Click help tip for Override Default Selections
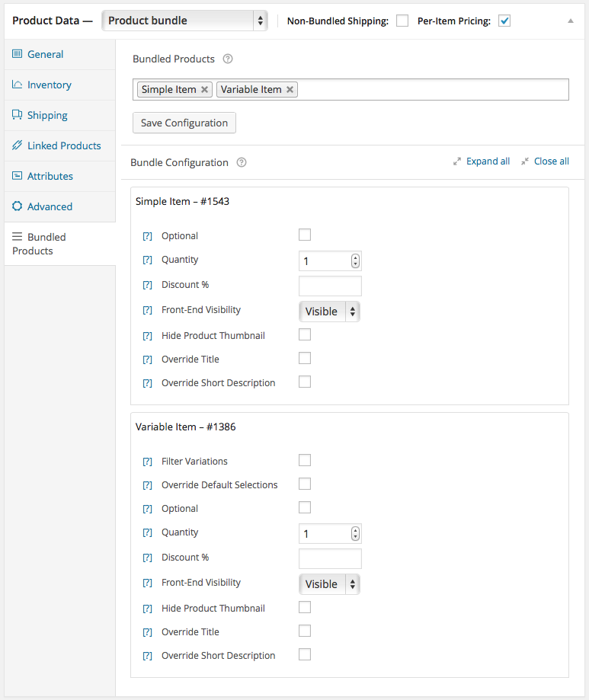The image size is (589, 700). click(148, 486)
